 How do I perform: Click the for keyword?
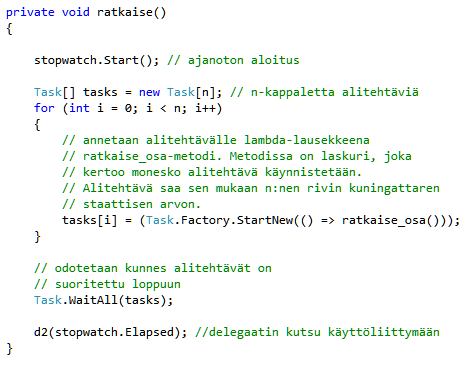click(x=44, y=108)
